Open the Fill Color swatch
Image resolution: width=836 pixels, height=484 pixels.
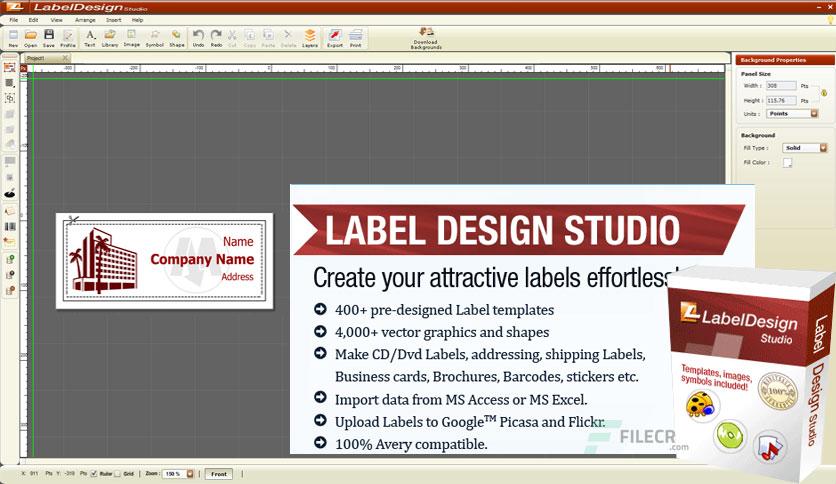pos(787,163)
